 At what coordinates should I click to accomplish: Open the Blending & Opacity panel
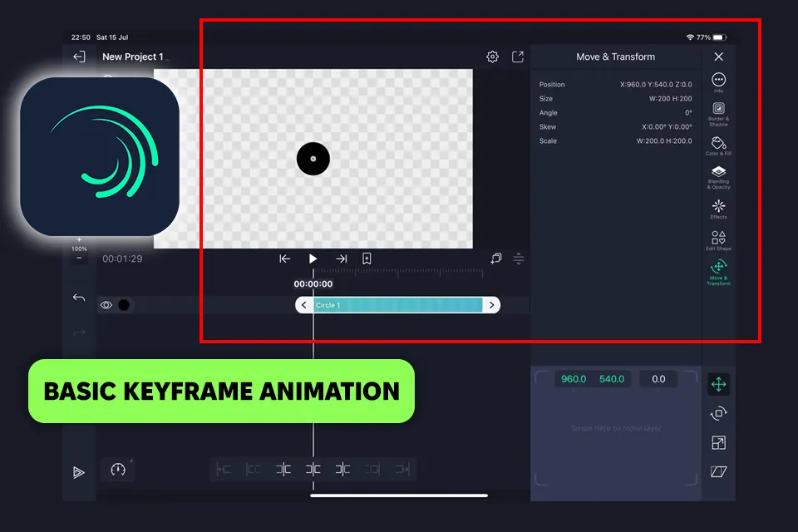click(718, 176)
